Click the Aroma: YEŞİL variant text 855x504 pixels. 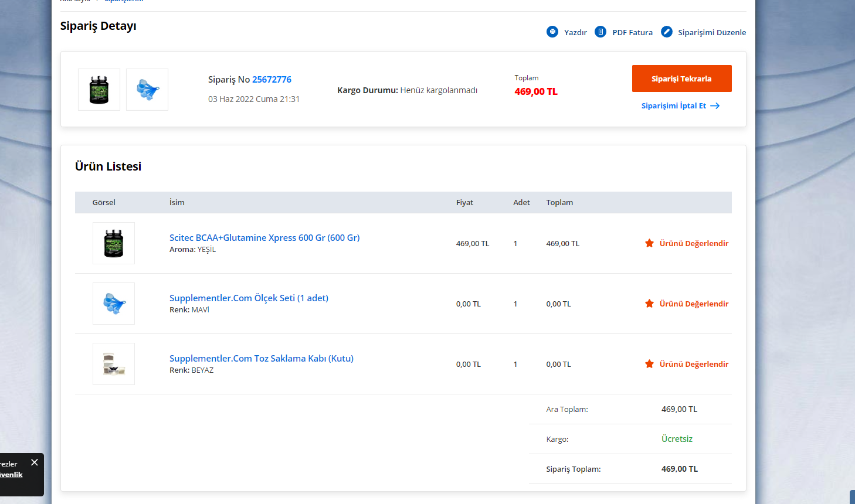[x=192, y=250]
